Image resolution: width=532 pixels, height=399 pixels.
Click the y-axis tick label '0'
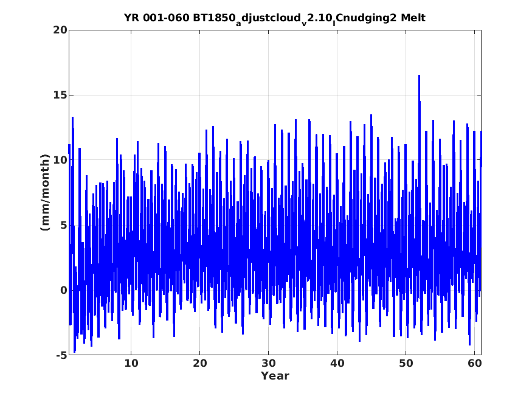(64, 290)
